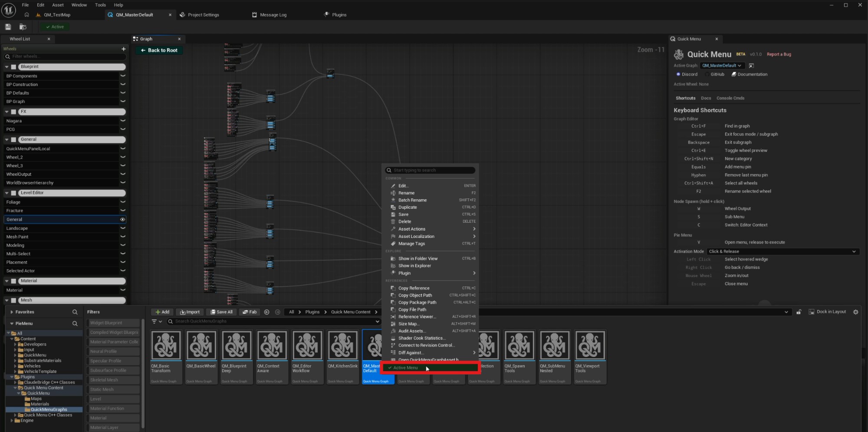
Task: Go back in Content Browser history
Action: [266, 312]
